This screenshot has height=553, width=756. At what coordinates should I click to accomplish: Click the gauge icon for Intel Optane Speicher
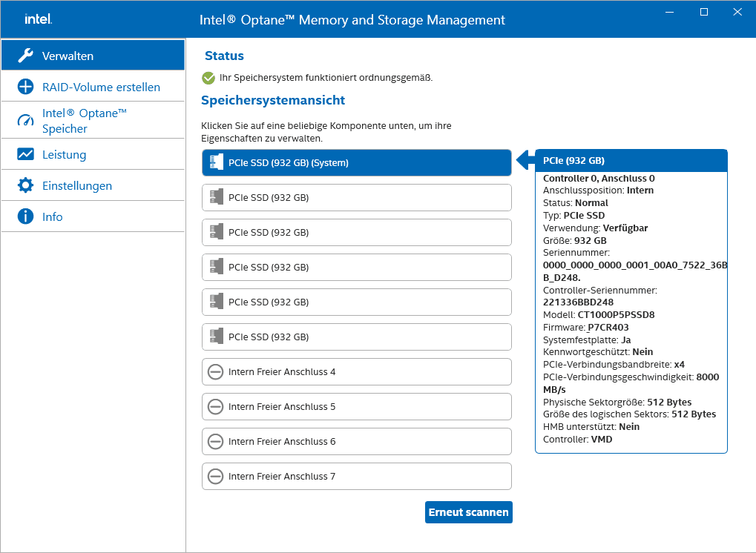coord(25,120)
